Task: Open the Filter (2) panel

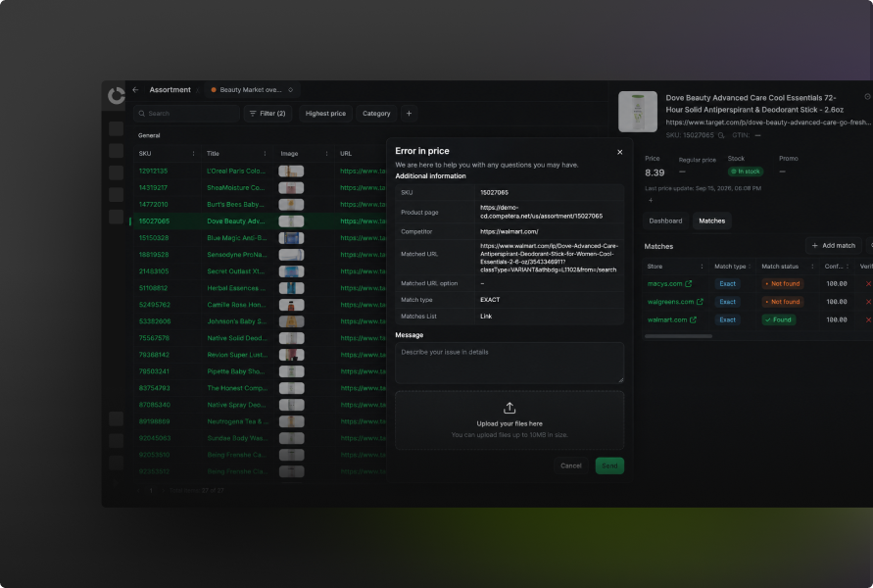Action: [x=267, y=113]
